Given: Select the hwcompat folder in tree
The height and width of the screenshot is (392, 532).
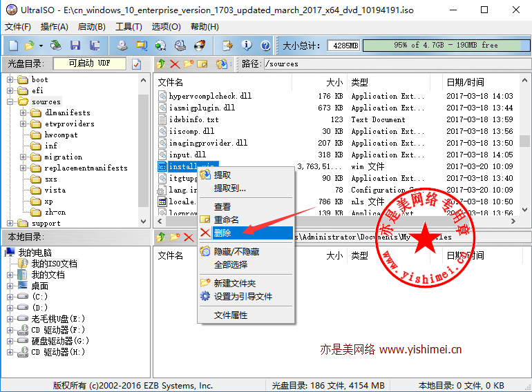Looking at the screenshot, I should pyautogui.click(x=61, y=135).
